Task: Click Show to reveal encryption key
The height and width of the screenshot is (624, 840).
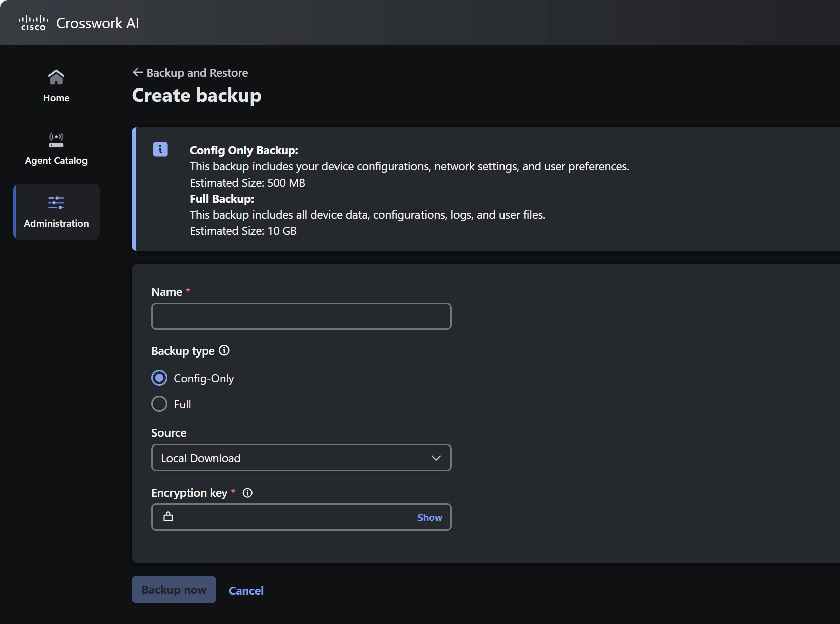Action: click(430, 517)
